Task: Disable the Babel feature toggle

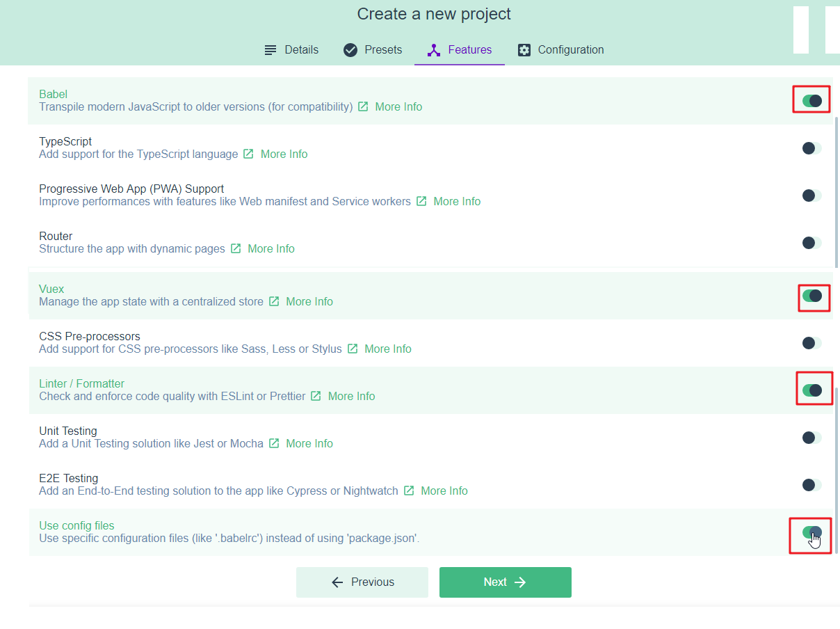Action: pyautogui.click(x=811, y=101)
